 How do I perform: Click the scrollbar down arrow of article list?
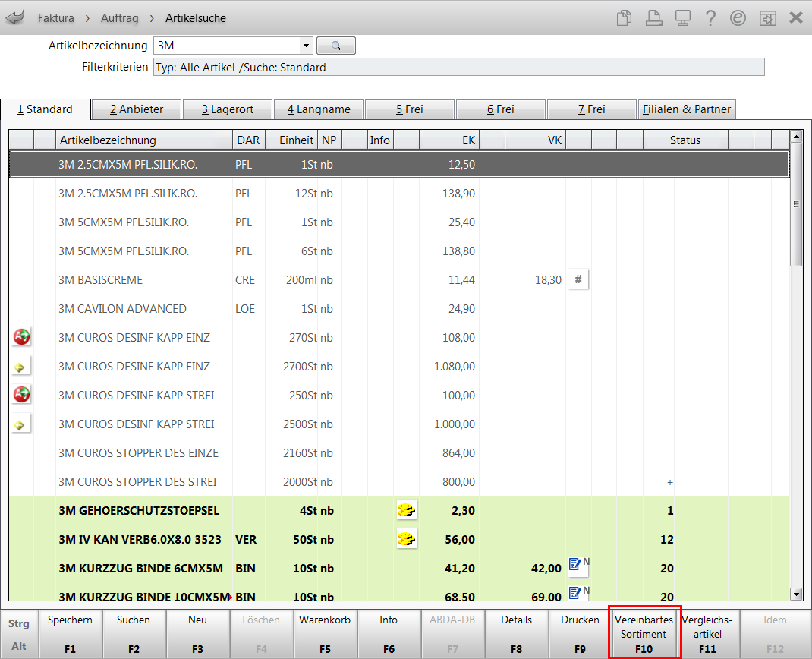tap(797, 594)
